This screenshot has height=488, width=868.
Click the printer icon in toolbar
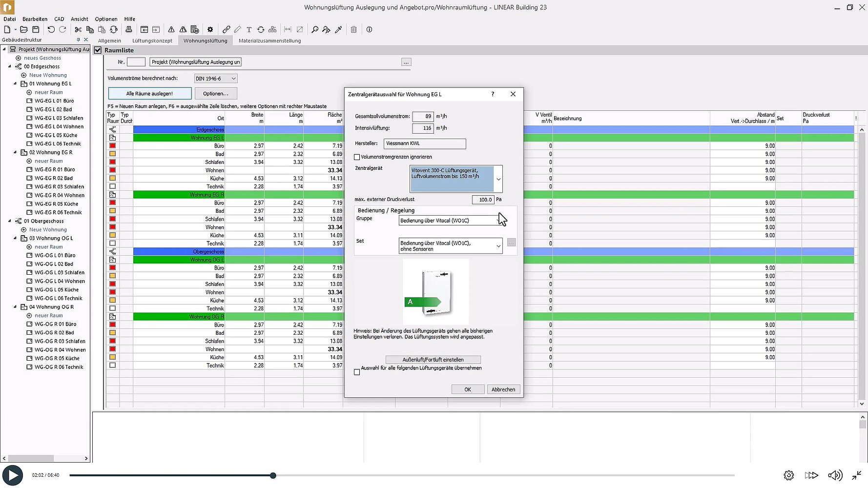(x=129, y=30)
